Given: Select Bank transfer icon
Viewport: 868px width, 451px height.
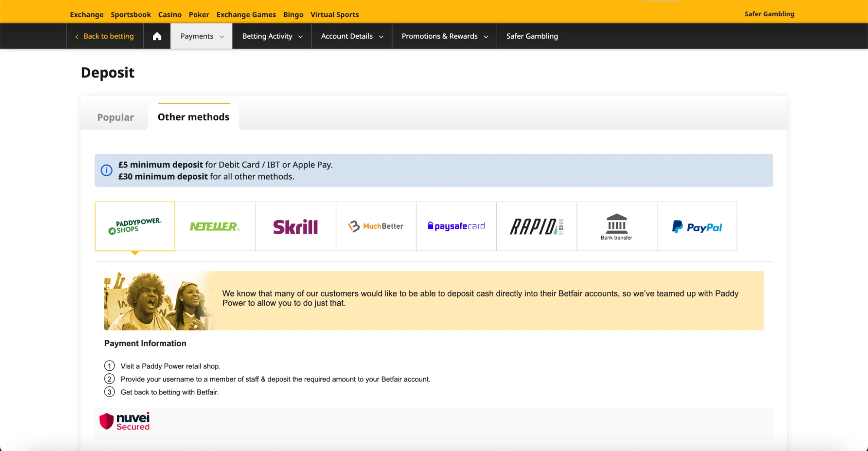Looking at the screenshot, I should click(x=617, y=226).
